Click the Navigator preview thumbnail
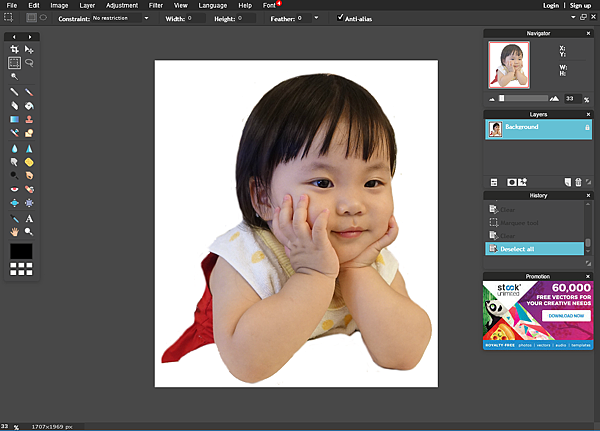The image size is (600, 431). click(509, 65)
